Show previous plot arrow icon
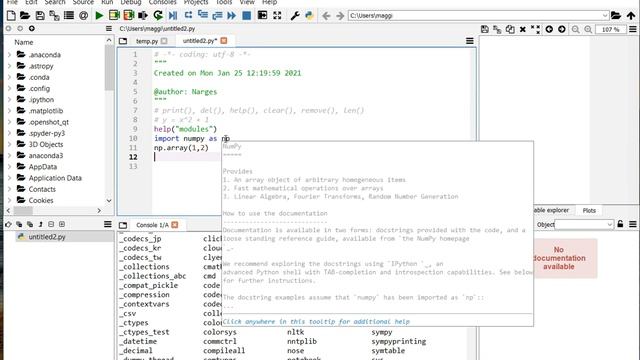 [549, 29]
